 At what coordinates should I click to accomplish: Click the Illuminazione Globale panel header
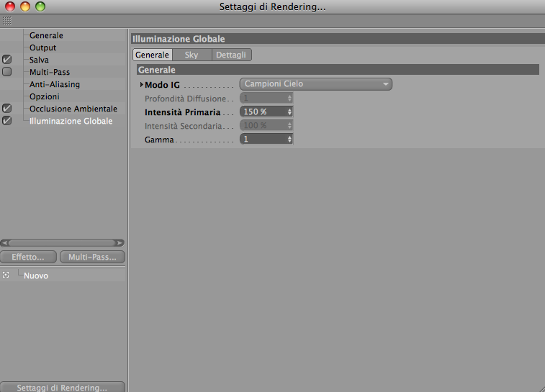[338, 39]
